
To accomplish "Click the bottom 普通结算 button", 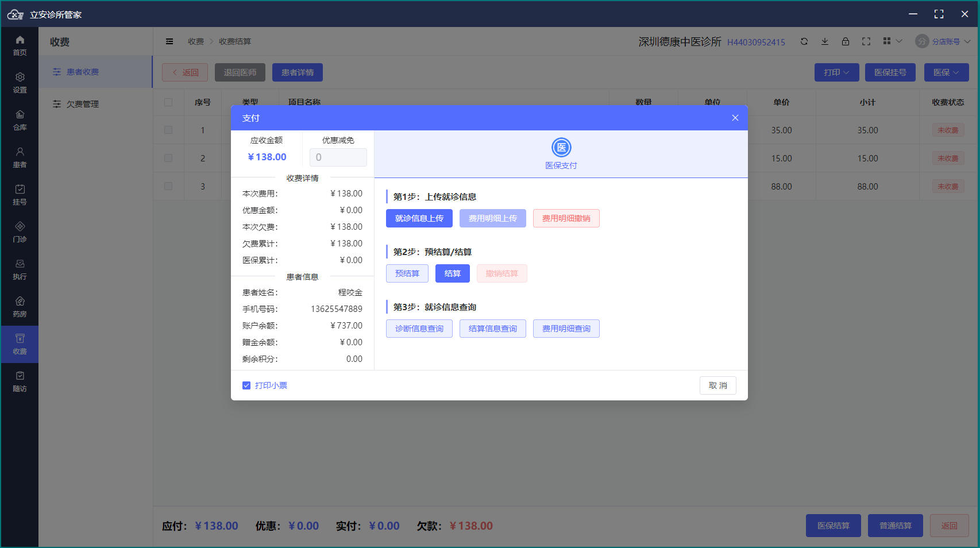I will (x=896, y=526).
